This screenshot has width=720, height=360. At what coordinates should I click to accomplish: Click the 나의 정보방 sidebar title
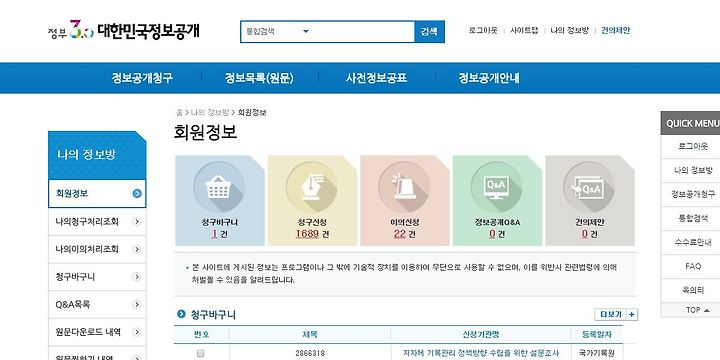coord(86,155)
